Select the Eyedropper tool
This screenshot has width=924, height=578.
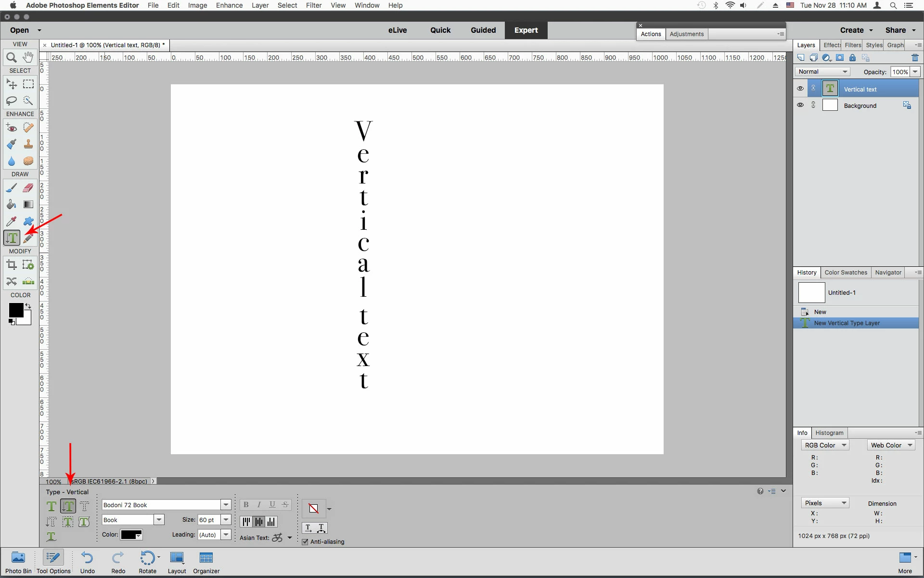(x=11, y=222)
